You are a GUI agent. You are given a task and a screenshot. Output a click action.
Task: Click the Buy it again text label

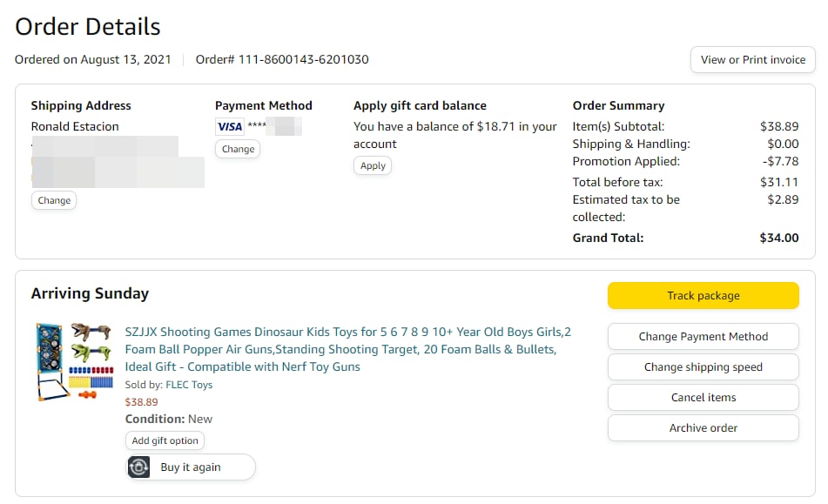191,467
